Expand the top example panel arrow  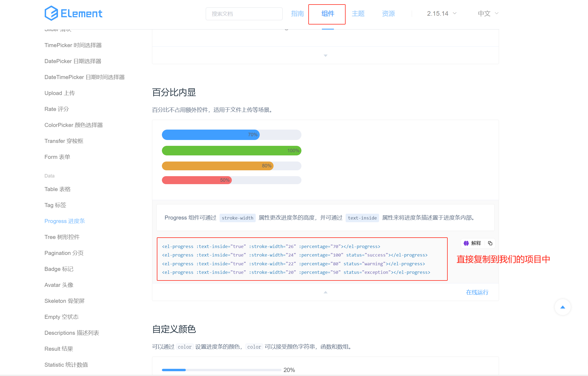325,55
